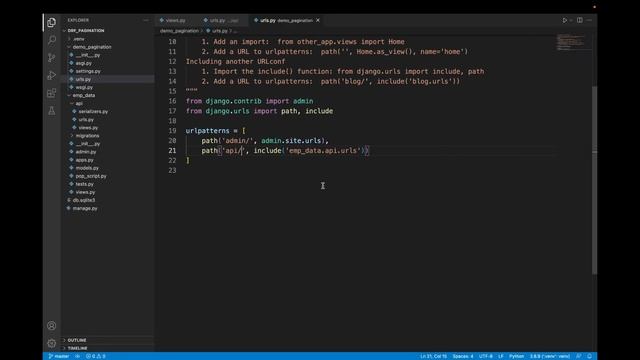The height and width of the screenshot is (360, 640).
Task: Open editor more actions ellipsis
Action: (589, 20)
